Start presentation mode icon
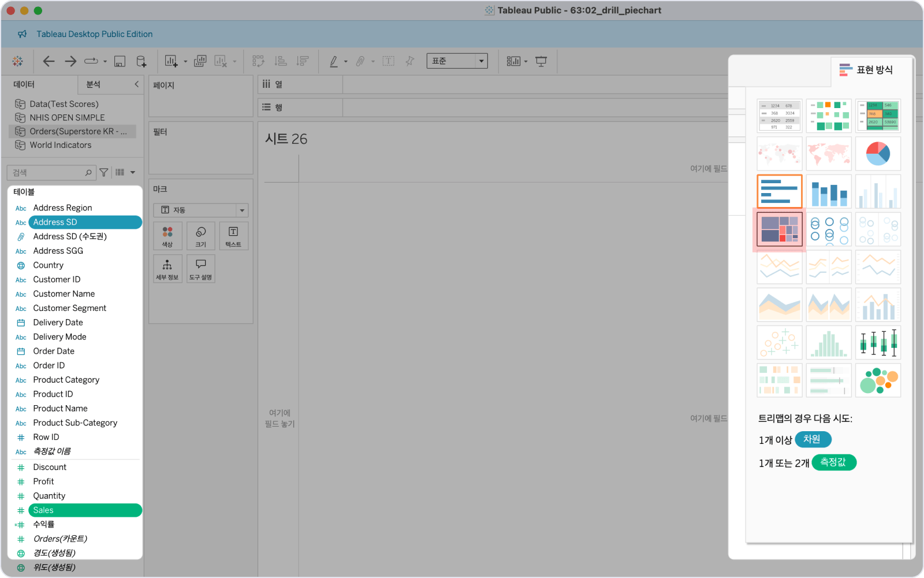924x578 pixels. pos(541,61)
